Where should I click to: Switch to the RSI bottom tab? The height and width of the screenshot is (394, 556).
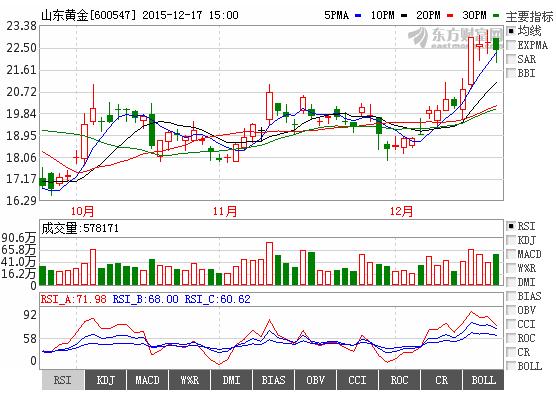63,380
